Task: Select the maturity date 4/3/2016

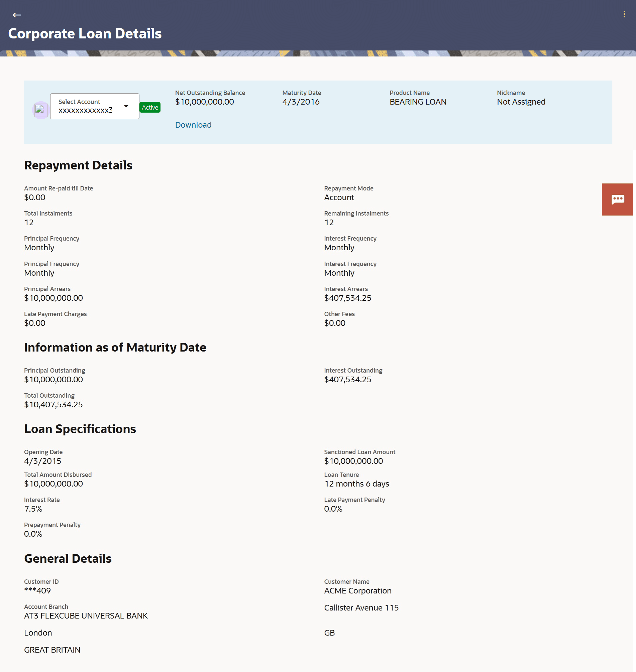Action: point(301,102)
